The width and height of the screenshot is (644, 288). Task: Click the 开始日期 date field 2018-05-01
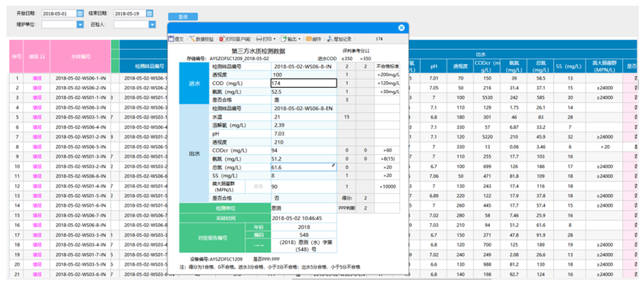[x=59, y=13]
